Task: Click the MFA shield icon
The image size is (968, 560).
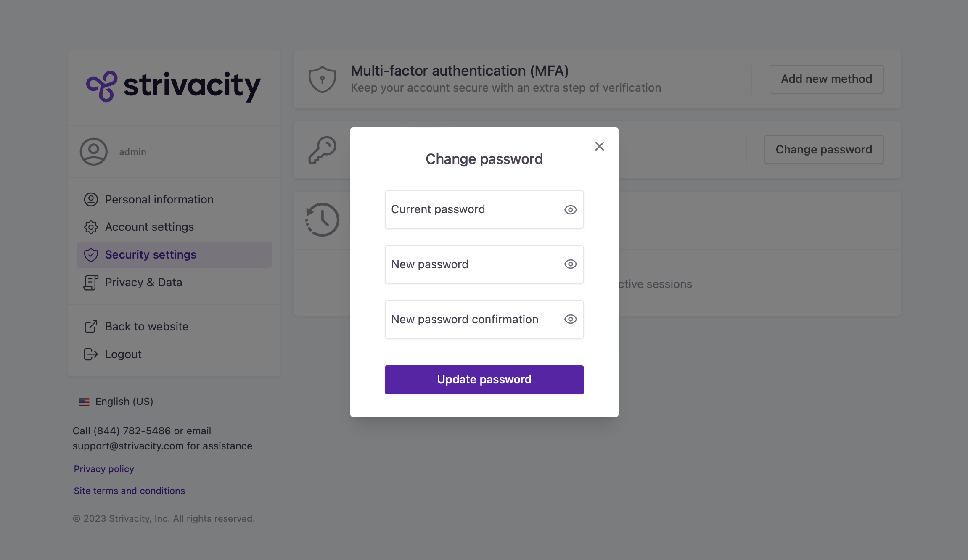Action: coord(322,79)
